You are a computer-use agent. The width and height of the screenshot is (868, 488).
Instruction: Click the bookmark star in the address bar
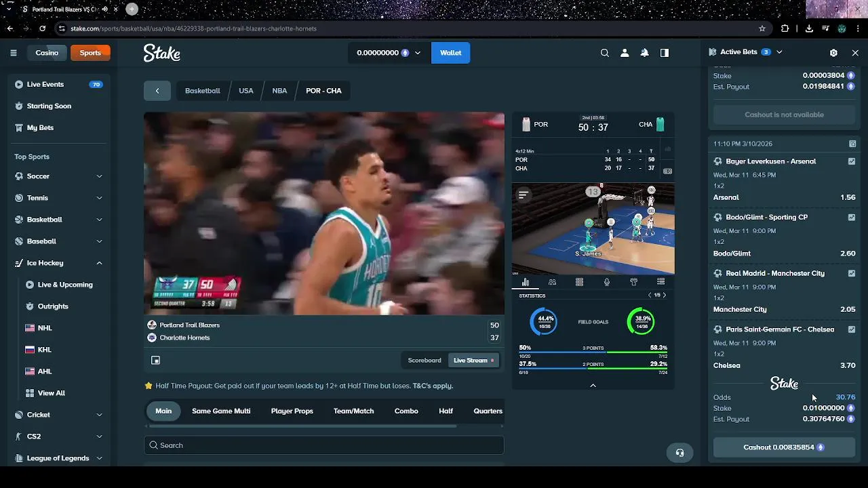click(x=762, y=28)
